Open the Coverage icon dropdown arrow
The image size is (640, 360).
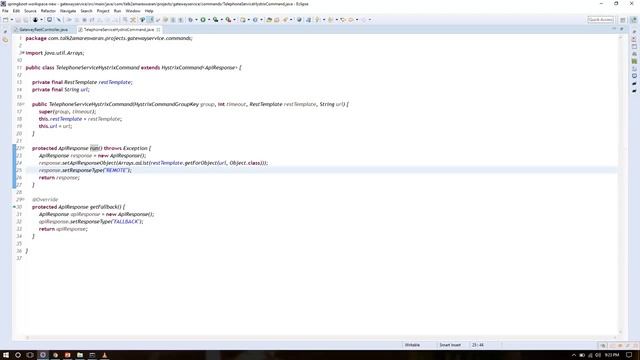coord(222,20)
